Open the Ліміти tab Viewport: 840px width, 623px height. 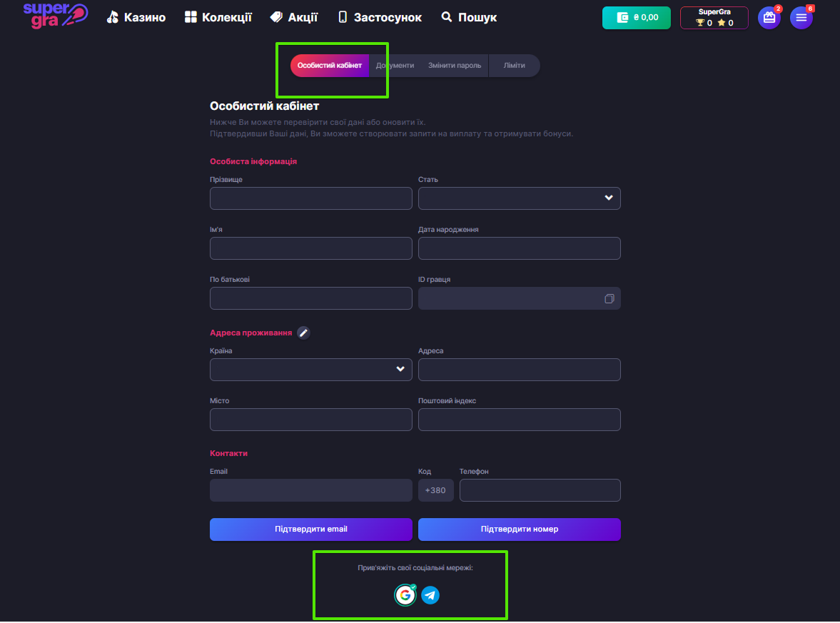coord(515,66)
